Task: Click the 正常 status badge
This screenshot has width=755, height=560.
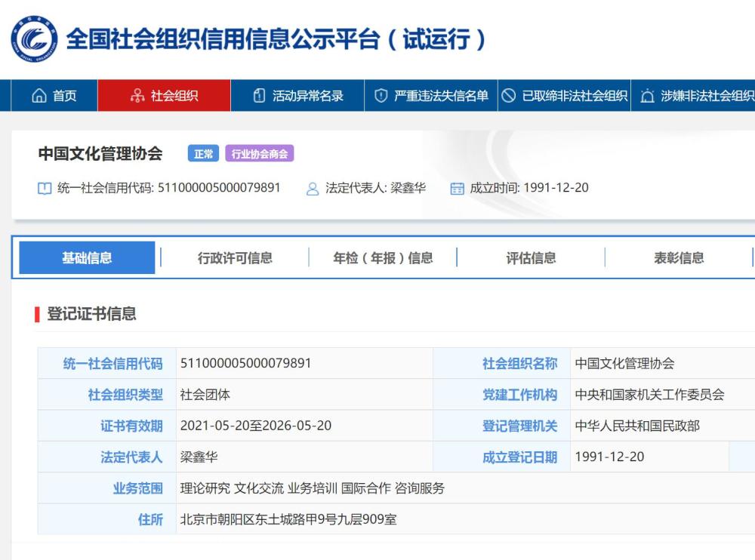Action: click(x=203, y=154)
